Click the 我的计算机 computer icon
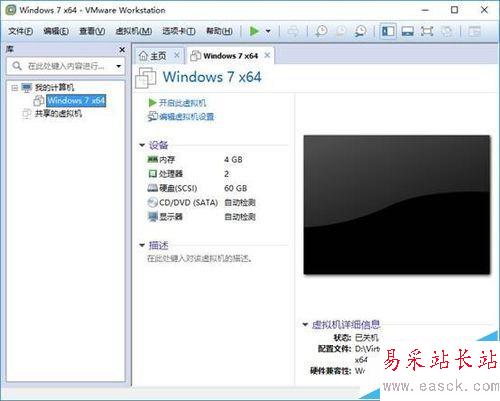 (x=27, y=88)
